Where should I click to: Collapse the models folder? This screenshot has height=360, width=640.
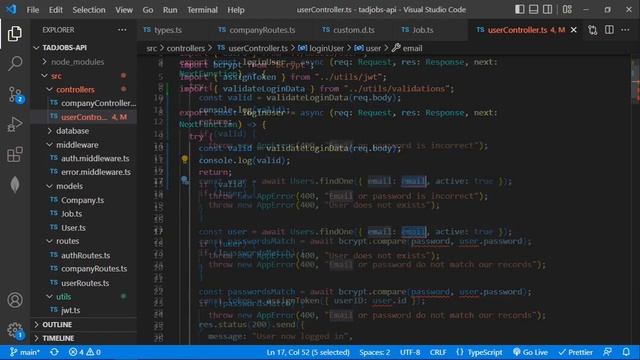pyautogui.click(x=69, y=186)
